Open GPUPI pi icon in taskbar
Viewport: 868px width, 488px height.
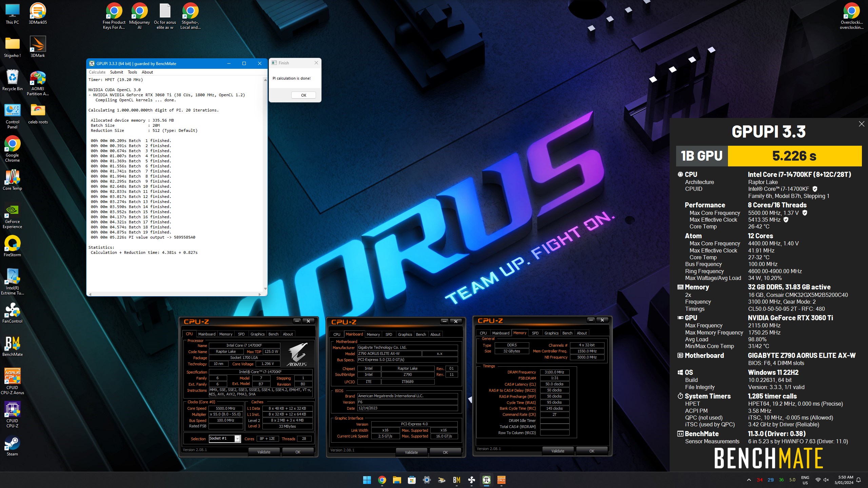(x=486, y=480)
